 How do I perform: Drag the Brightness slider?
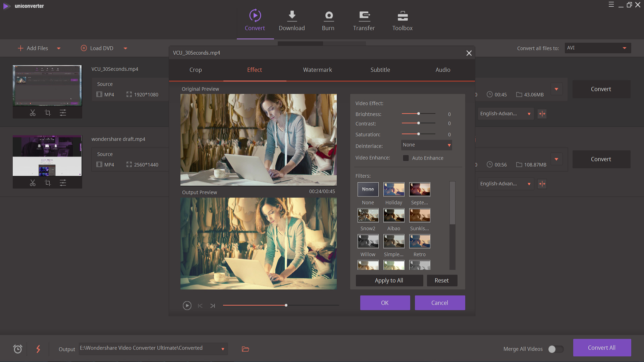click(418, 114)
